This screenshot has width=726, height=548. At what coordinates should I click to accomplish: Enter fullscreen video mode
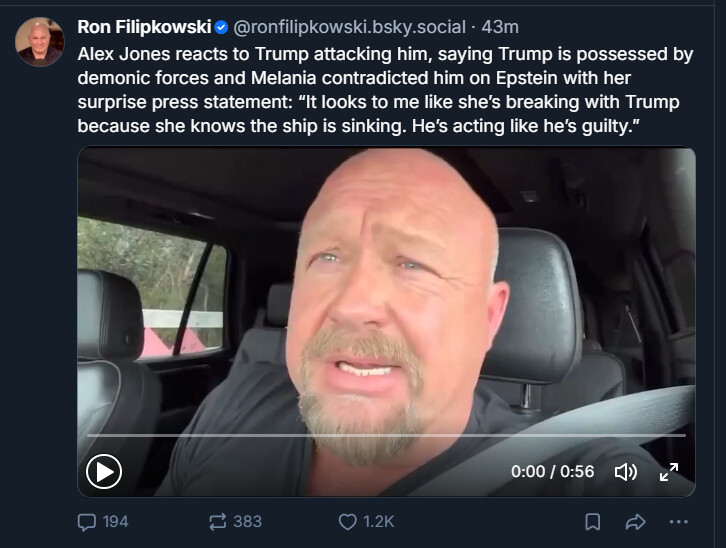point(669,472)
